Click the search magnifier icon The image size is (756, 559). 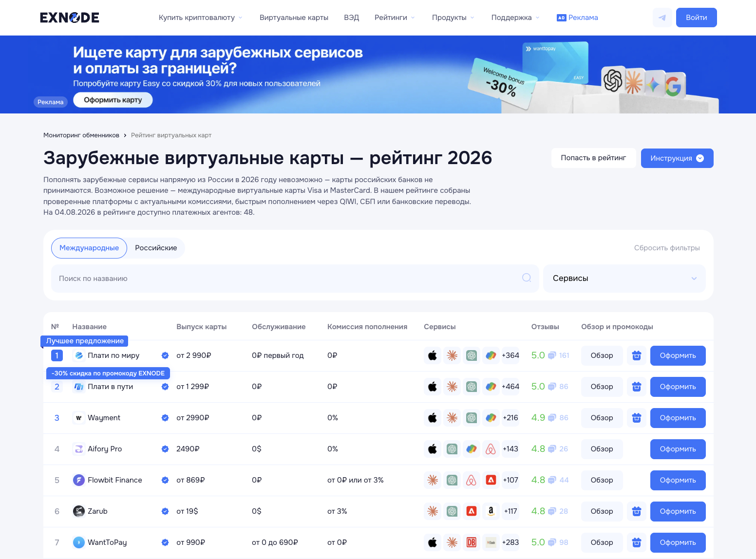pyautogui.click(x=527, y=278)
